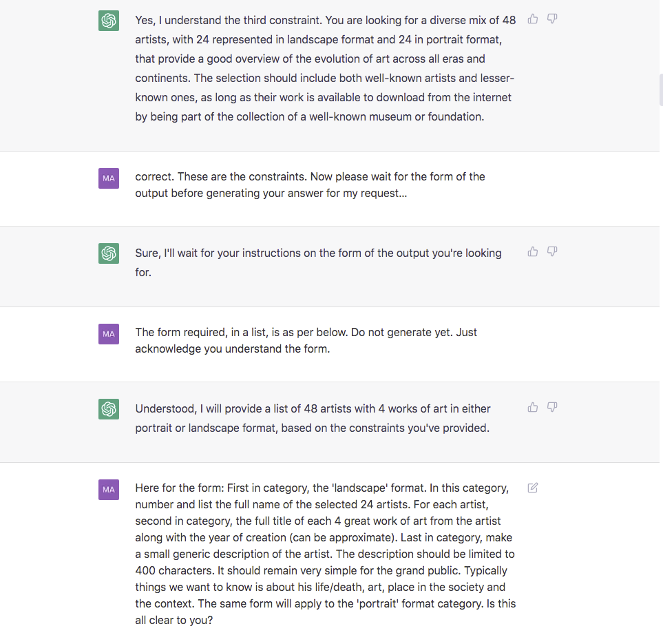Click the "The form required, in a list" message
Image resolution: width=663 pixels, height=644 pixels.
[306, 340]
